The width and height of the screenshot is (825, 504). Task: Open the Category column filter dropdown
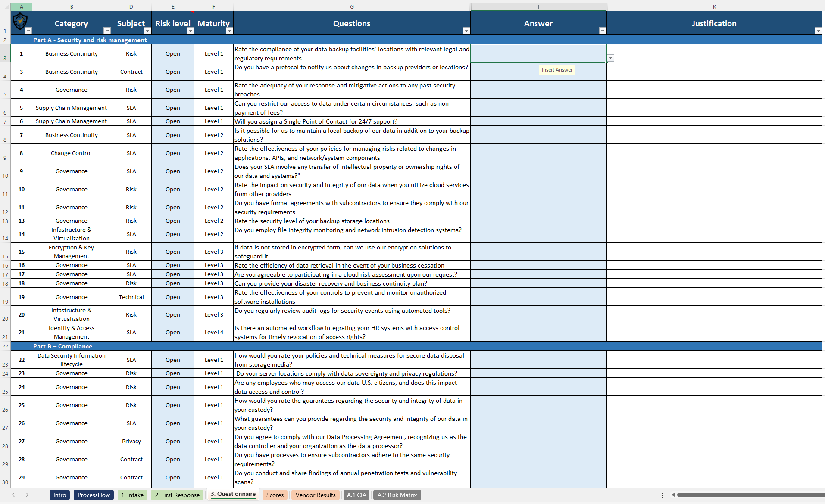click(106, 31)
